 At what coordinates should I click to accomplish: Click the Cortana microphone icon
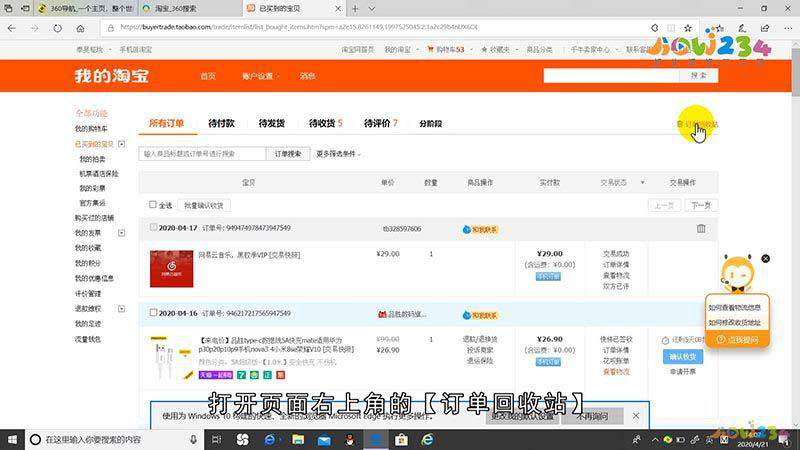click(193, 439)
